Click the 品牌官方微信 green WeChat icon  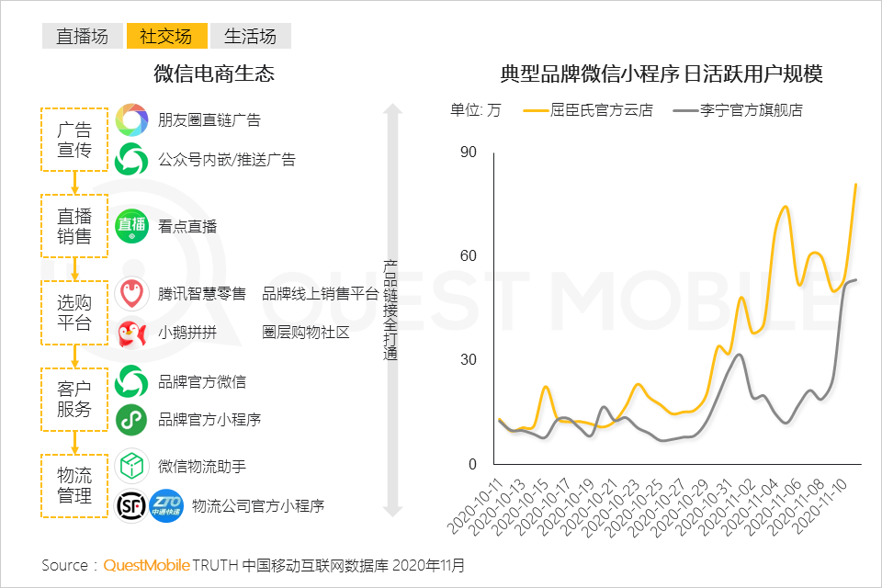(x=131, y=381)
